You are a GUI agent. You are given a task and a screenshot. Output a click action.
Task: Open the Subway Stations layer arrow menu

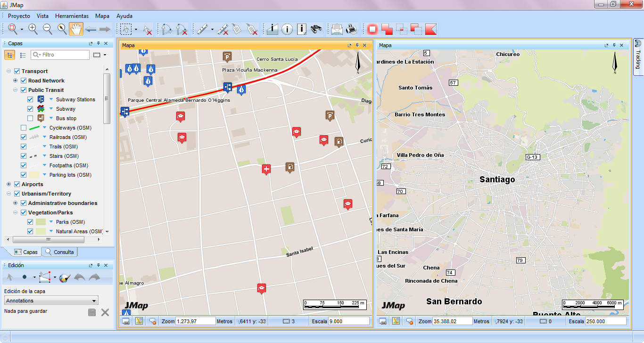pyautogui.click(x=52, y=99)
